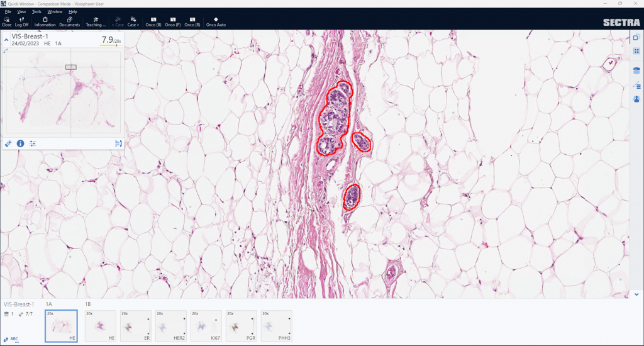
Task: Open the Documents toolbar icon
Action: click(69, 21)
